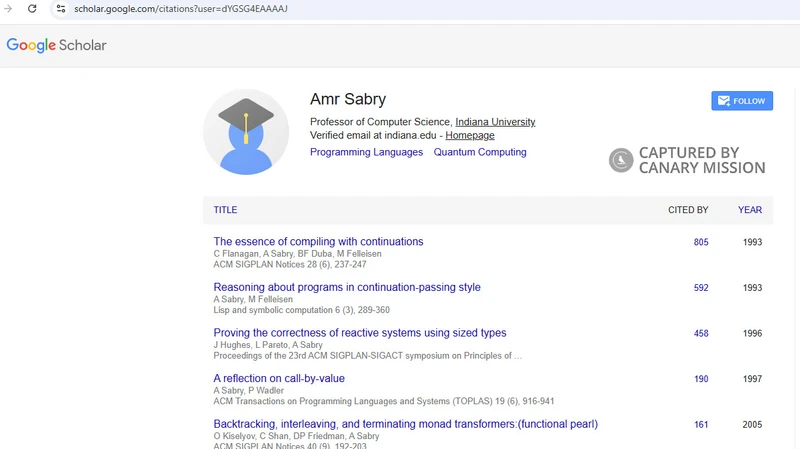Open 'Reasoning about programs in continuation-passing style'
Image resolution: width=800 pixels, height=449 pixels.
[347, 288]
